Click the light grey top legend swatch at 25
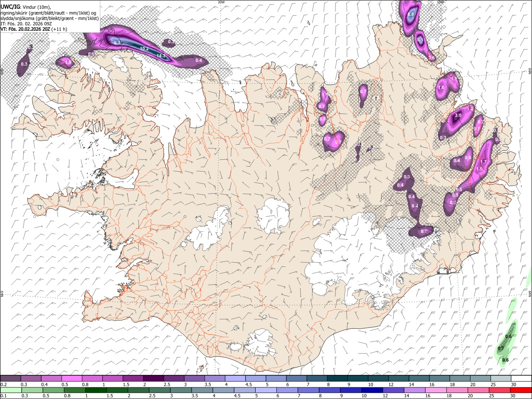 pyautogui.click(x=500, y=379)
